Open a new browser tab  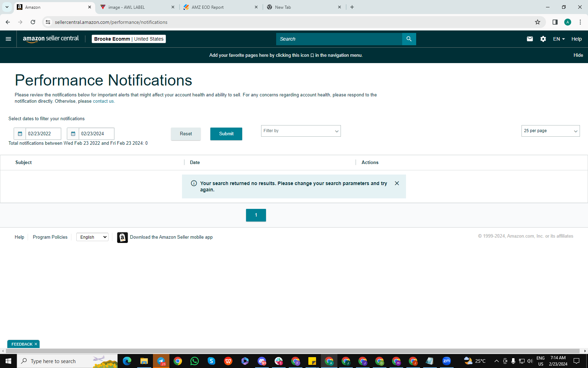tap(352, 7)
